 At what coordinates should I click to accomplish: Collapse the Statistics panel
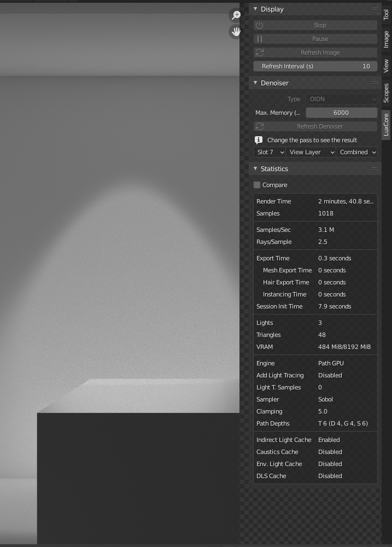tap(255, 169)
